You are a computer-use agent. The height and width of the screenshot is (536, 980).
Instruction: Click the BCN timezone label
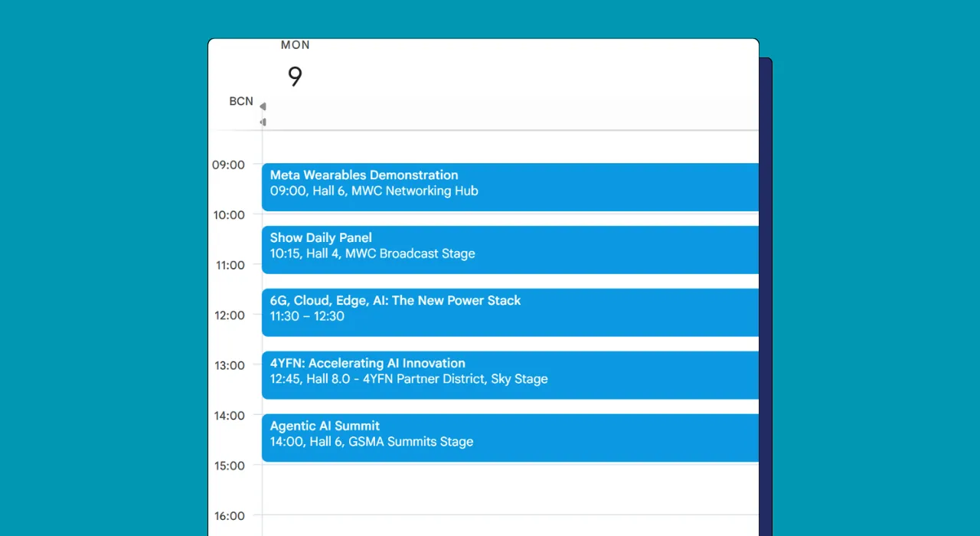240,101
